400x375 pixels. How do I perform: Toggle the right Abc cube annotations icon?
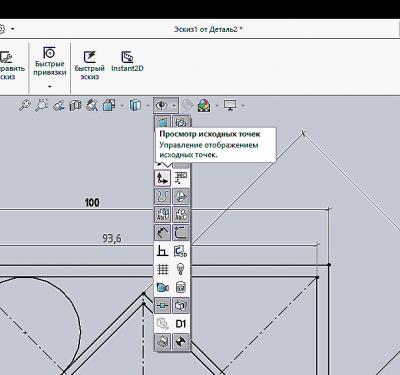click(181, 214)
